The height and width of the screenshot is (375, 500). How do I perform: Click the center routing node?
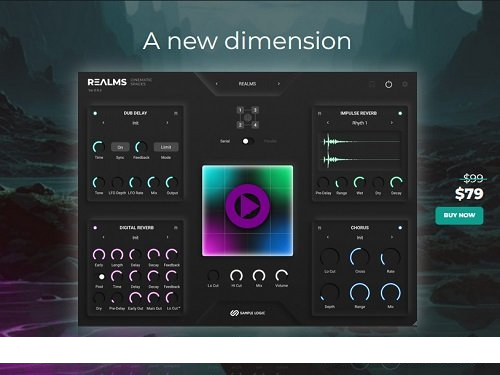tap(247, 118)
